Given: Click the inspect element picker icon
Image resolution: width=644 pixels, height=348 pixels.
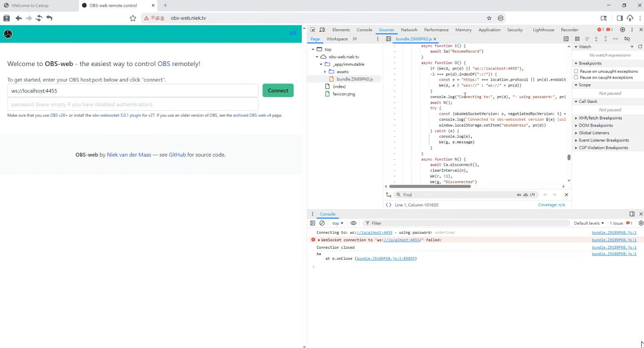Looking at the screenshot, I should pyautogui.click(x=313, y=30).
